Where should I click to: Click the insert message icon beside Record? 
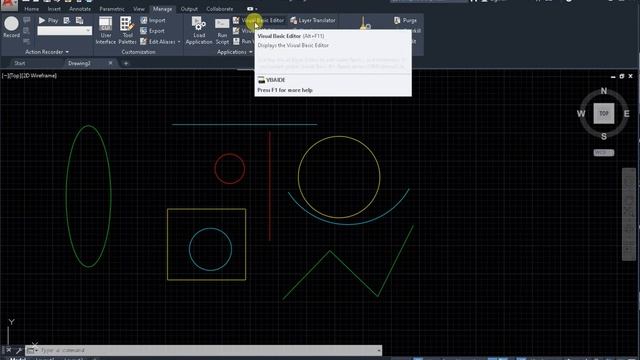(27, 20)
